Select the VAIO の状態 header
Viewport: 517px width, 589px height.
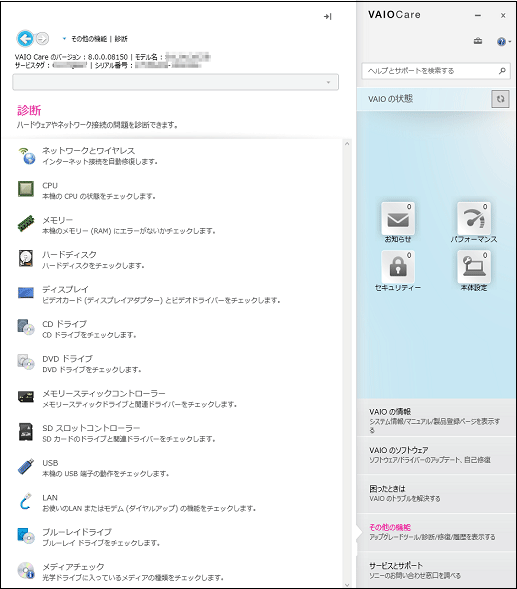[x=390, y=99]
